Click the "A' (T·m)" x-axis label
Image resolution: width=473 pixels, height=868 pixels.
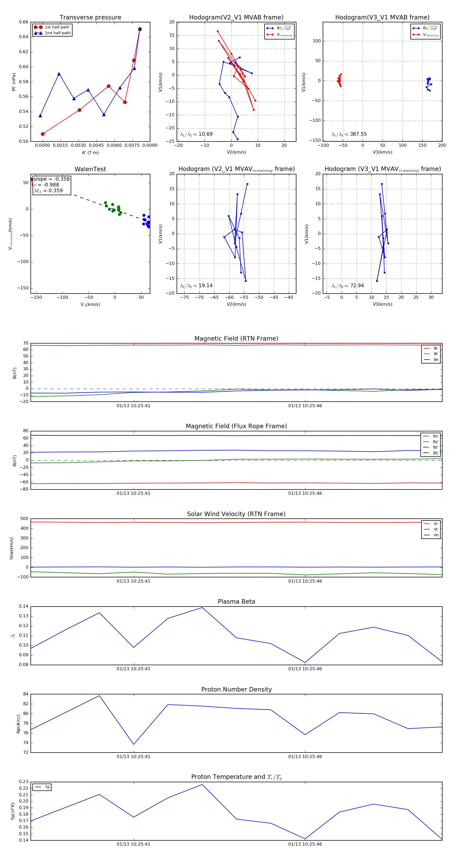[90, 153]
